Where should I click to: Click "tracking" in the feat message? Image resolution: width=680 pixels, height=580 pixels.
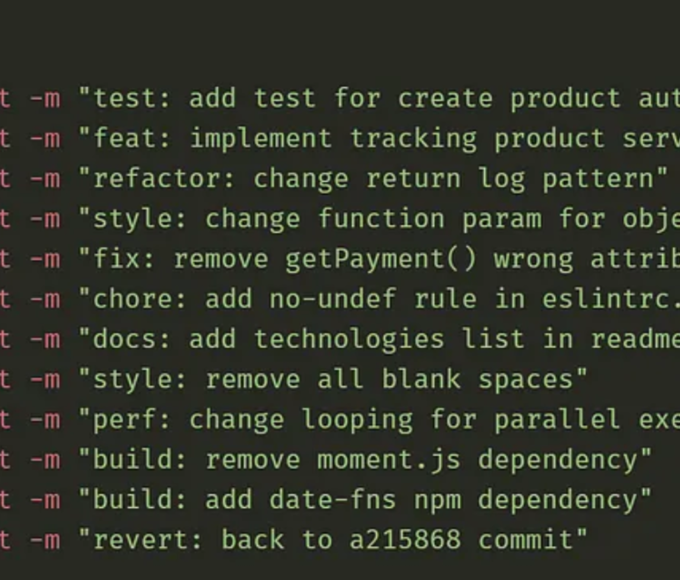(x=414, y=138)
